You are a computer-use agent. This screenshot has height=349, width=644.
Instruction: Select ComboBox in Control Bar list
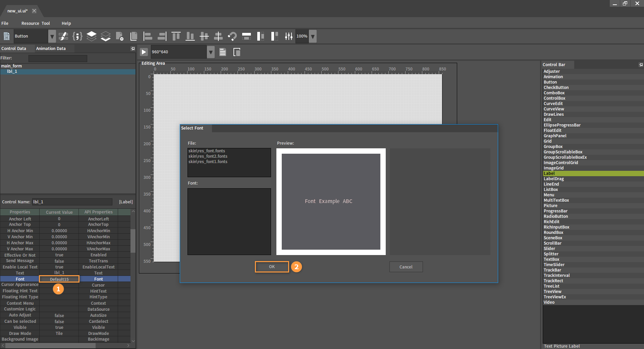click(593, 93)
